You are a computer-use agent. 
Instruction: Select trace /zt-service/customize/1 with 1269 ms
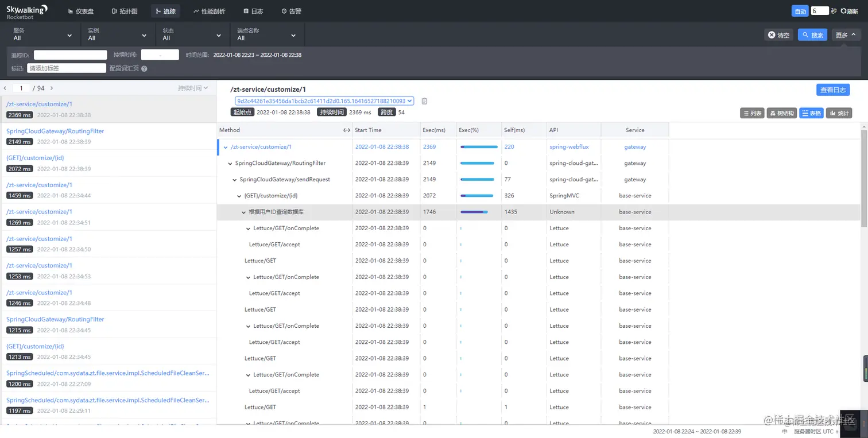pyautogui.click(x=108, y=216)
